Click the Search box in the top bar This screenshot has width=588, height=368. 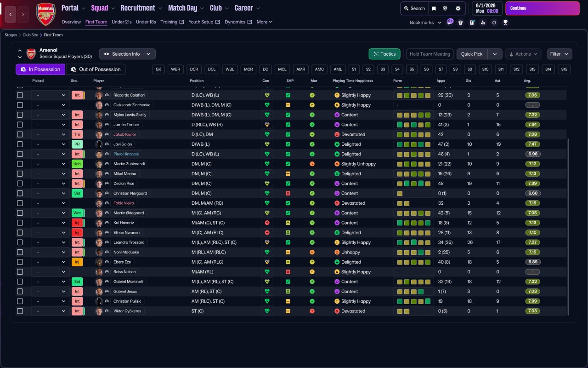414,8
